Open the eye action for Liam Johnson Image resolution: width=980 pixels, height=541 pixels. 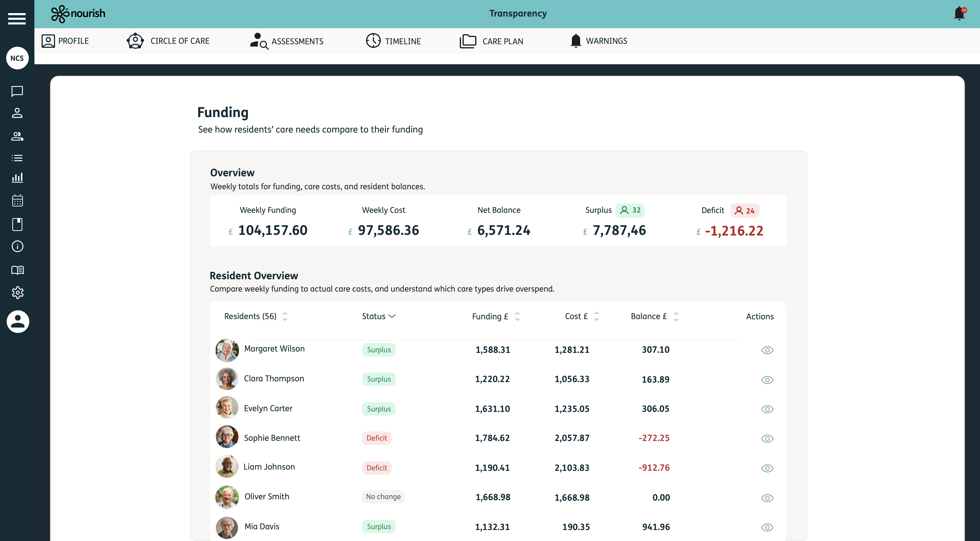(767, 468)
